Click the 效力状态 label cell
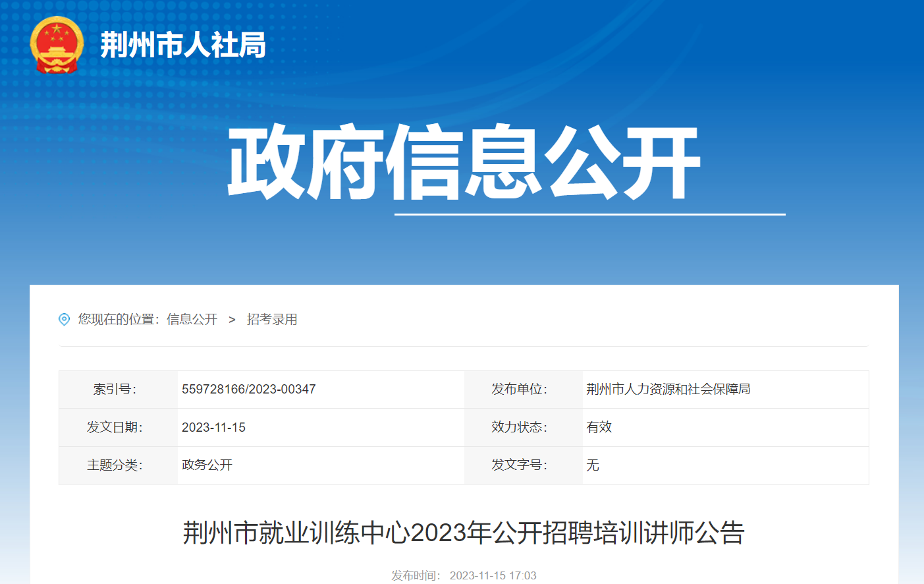Viewport: 924px width, 584px height. point(519,428)
